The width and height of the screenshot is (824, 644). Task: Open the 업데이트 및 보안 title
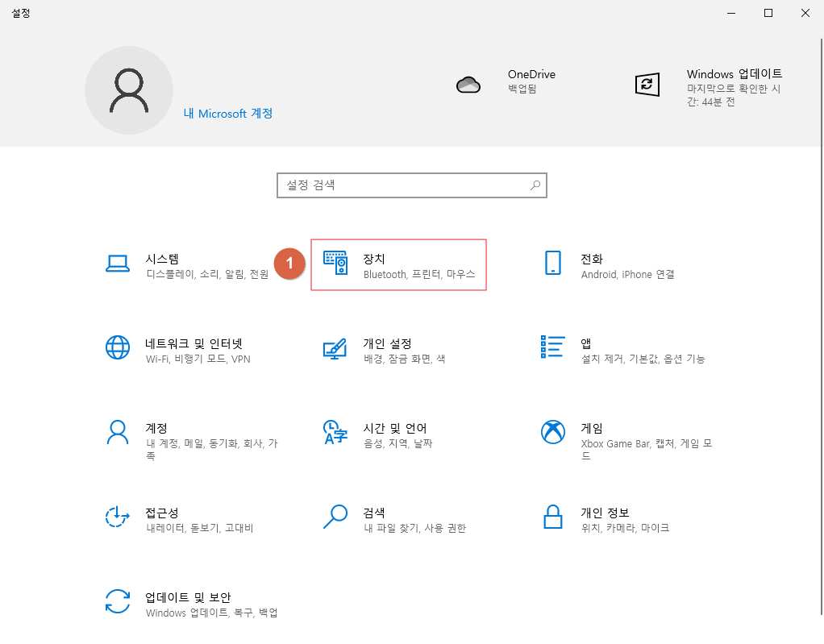(x=188, y=597)
